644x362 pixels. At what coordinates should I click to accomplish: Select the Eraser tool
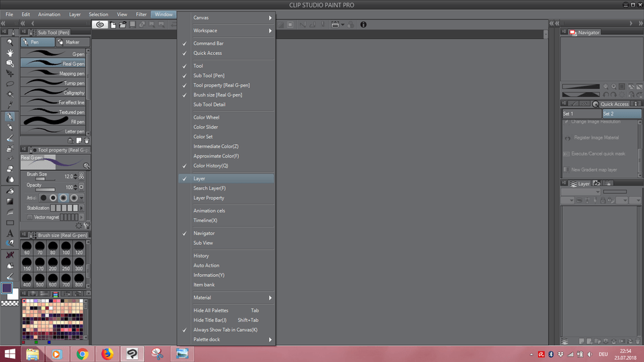coord(10,169)
